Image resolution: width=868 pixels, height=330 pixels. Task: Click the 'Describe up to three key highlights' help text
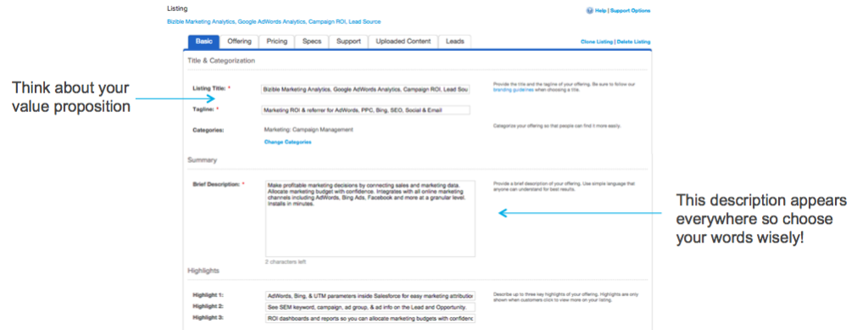pos(565,297)
